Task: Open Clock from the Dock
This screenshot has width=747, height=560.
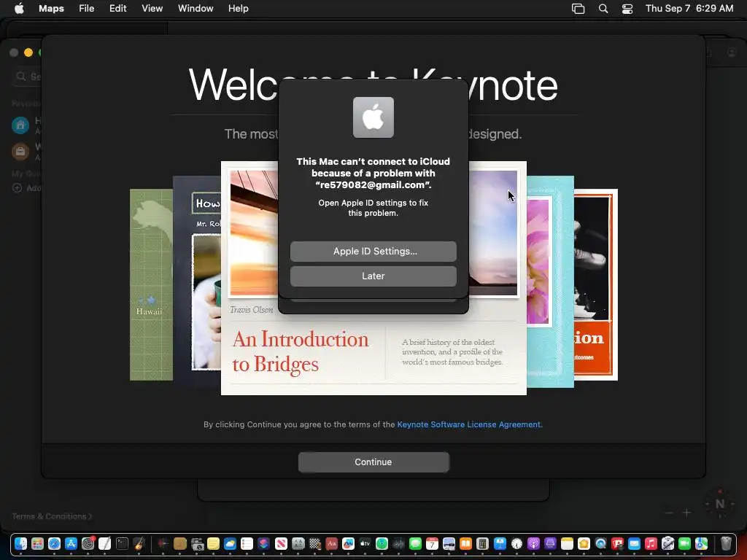Action: click(x=517, y=543)
